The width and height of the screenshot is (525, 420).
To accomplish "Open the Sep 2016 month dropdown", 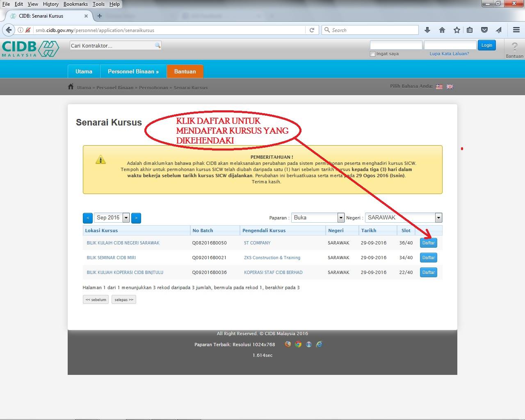I will coord(112,218).
